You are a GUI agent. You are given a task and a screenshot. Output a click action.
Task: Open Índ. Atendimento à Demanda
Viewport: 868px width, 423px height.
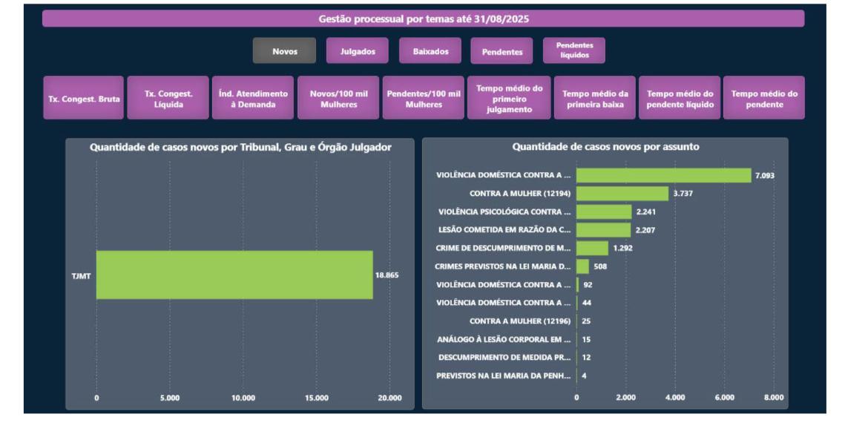click(253, 98)
